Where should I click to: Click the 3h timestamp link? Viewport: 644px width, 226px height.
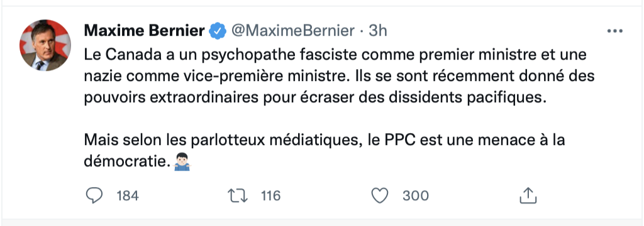[377, 31]
